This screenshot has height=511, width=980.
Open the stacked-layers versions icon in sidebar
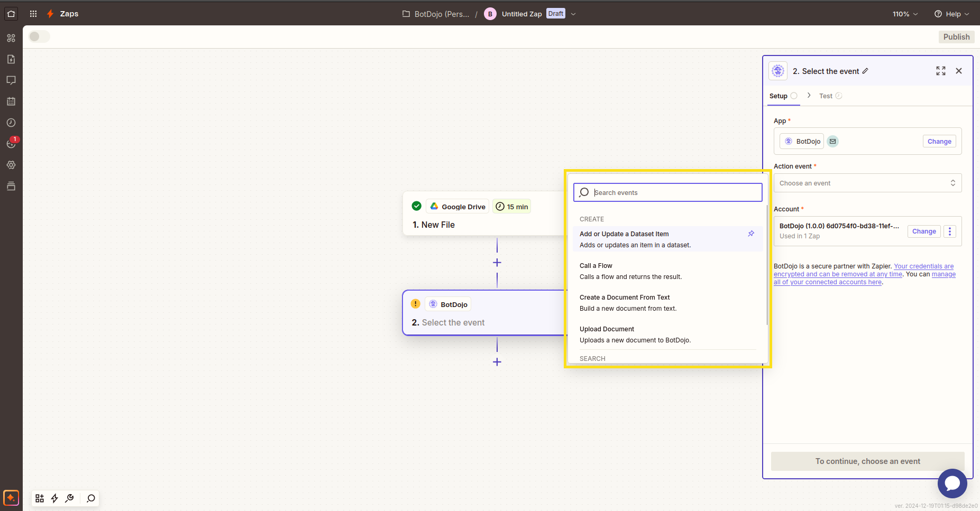[11, 186]
